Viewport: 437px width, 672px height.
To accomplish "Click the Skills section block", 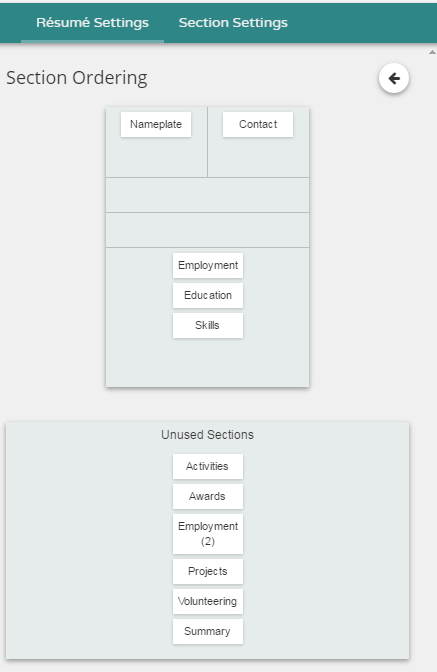I will 208,325.
